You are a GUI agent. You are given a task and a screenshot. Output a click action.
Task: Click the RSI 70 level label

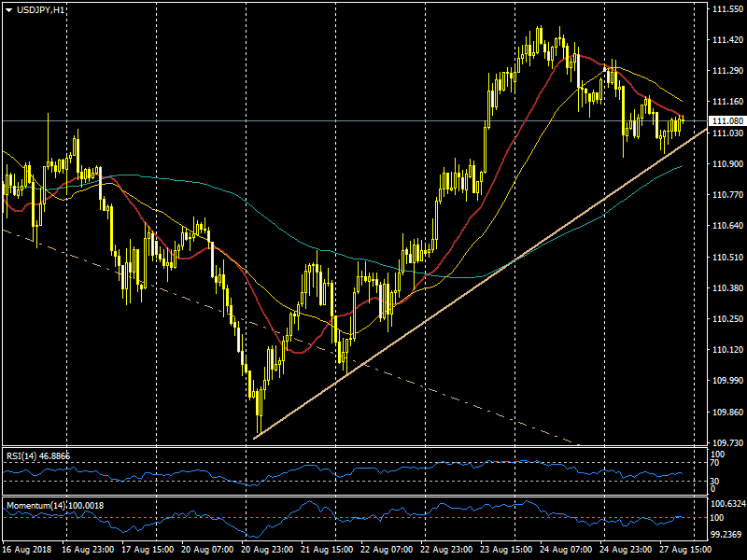(x=715, y=463)
